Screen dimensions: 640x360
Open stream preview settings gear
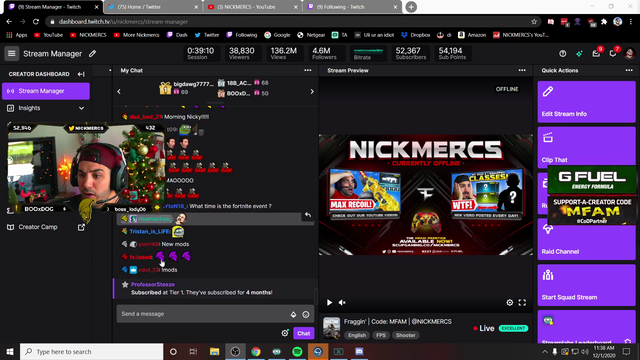point(510,302)
